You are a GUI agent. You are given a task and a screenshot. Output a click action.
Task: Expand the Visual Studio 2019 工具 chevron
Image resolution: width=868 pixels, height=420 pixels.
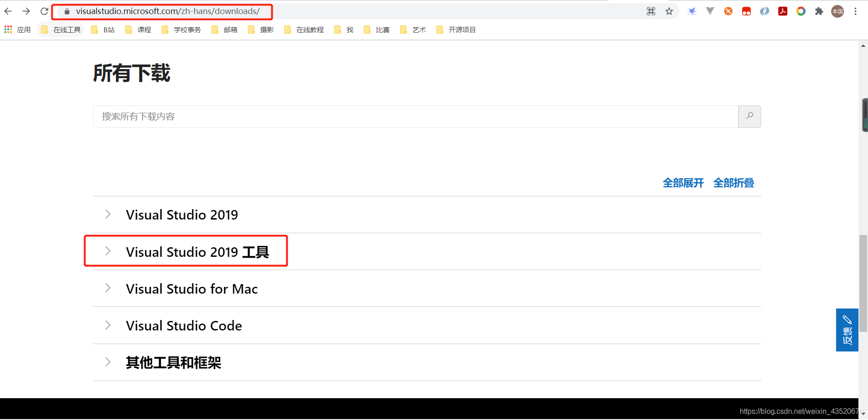108,251
